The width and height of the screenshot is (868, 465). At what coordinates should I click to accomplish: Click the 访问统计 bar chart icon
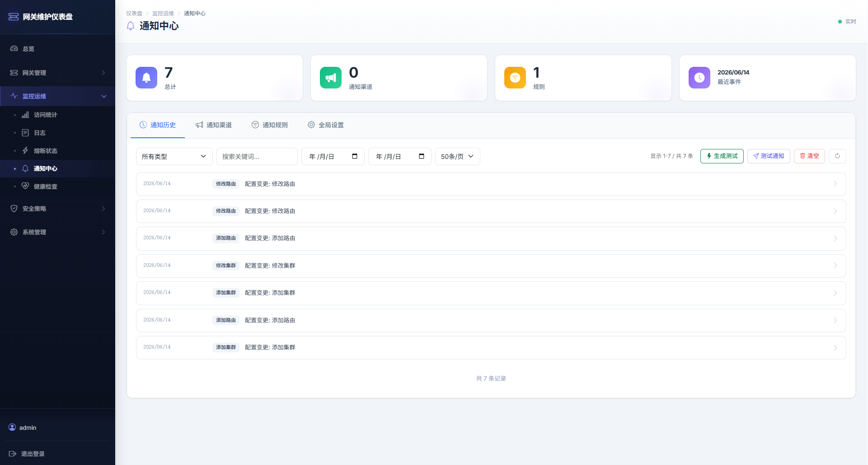(x=25, y=115)
